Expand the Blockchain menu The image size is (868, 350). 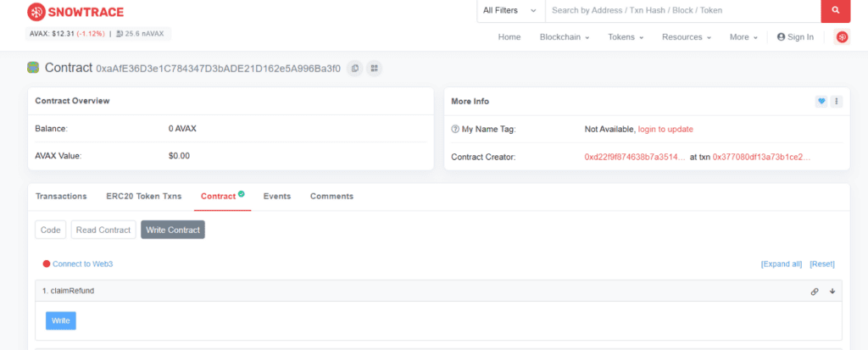coord(564,37)
